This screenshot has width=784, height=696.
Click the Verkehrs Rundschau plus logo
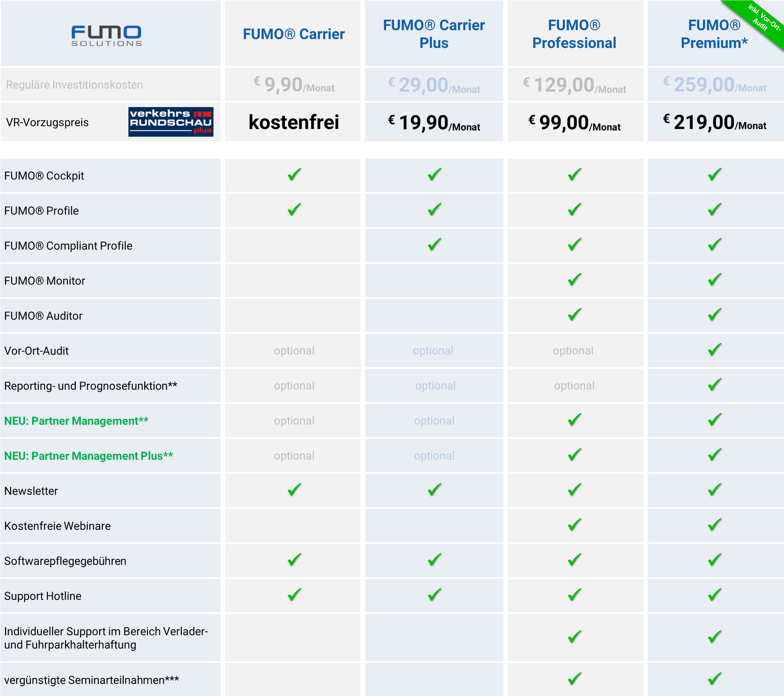point(171,122)
